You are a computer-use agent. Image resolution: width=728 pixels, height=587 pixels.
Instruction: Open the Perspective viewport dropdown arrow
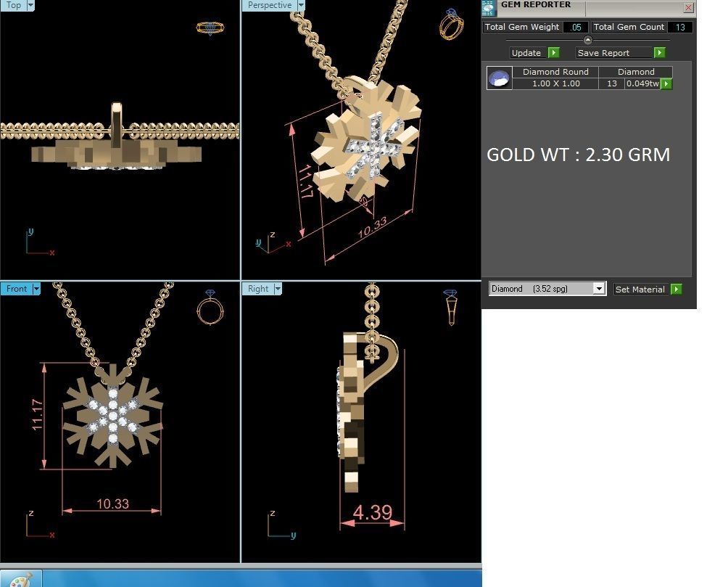[301, 5]
